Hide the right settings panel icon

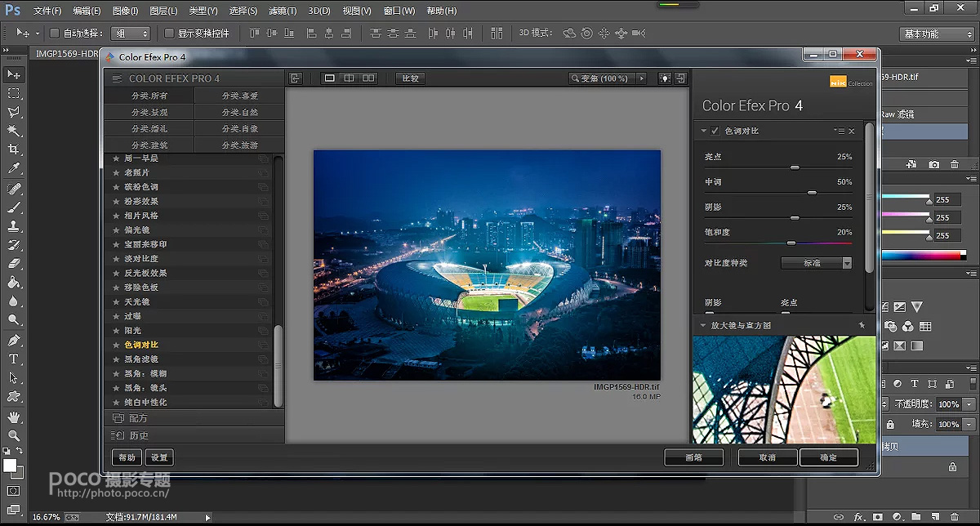(680, 78)
